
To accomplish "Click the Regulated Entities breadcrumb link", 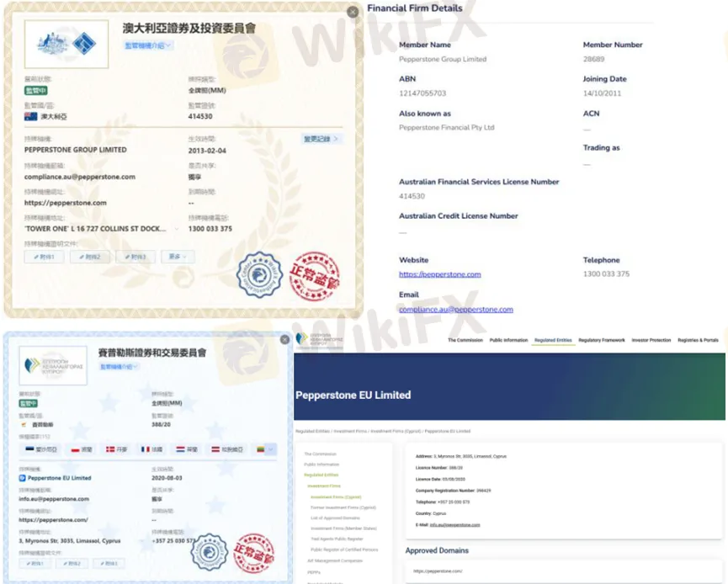I will pos(312,432).
